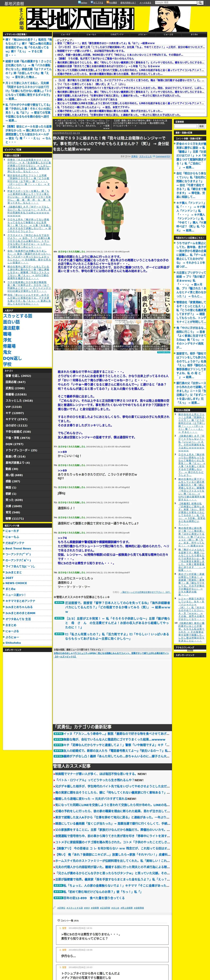Image resolution: width=210 pixels, height=980 pixels.
Task: Select the DQN返し popular tag
Action: [13, 358]
